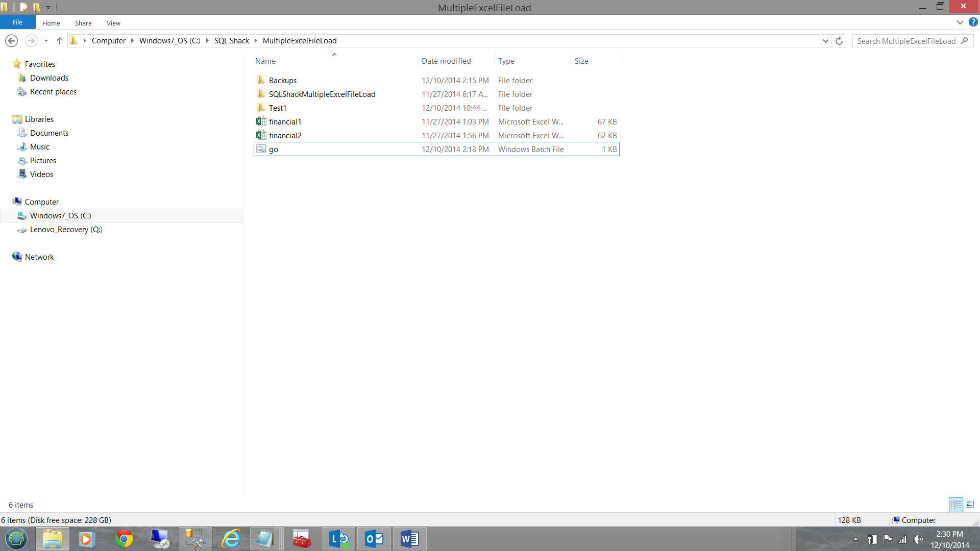Viewport: 980px width, 551px height.
Task: Open Outlook from the taskbar
Action: [x=374, y=539]
